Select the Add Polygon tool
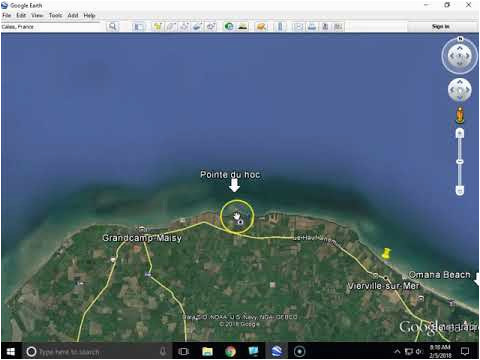480x360 pixels. coord(170,27)
